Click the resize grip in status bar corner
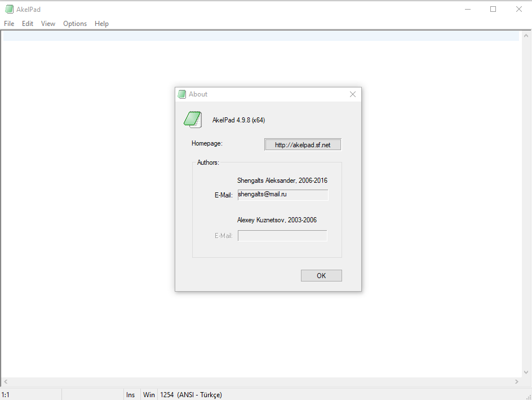The image size is (532, 400). pos(528,396)
